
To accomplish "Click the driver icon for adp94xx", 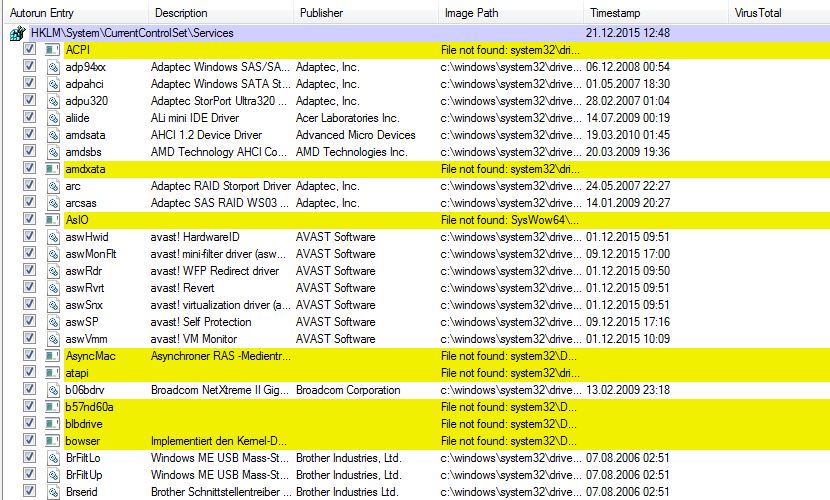I will tap(52, 67).
